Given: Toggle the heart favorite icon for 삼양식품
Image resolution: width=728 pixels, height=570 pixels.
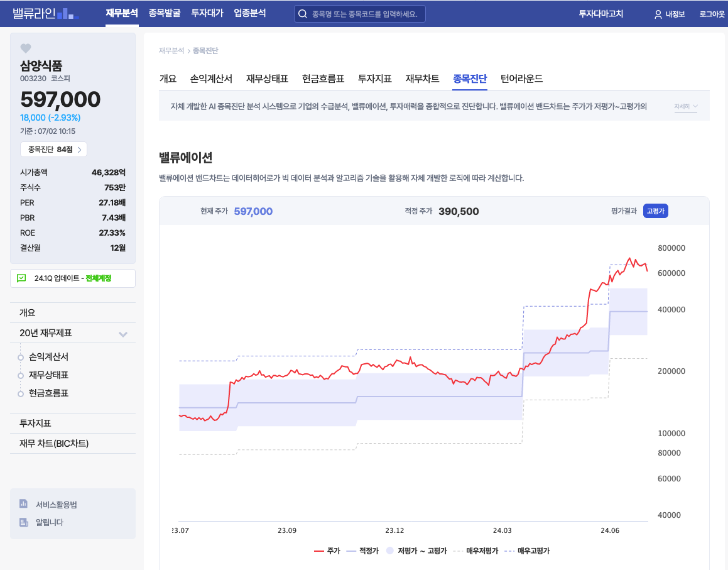Looking at the screenshot, I should click(x=26, y=48).
